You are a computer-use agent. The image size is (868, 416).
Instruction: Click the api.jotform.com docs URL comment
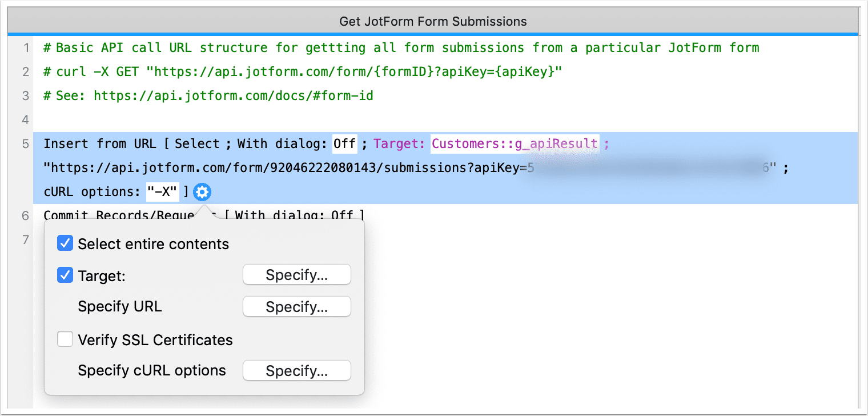click(207, 95)
